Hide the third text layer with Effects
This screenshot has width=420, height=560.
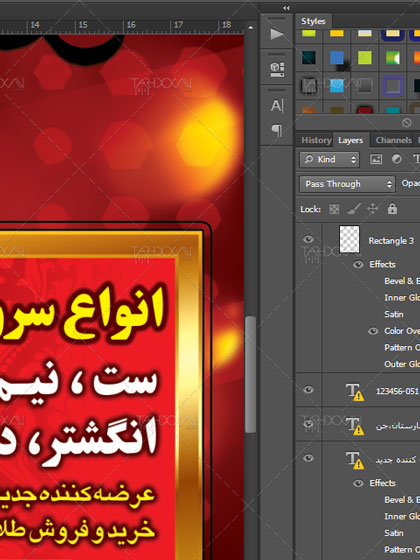(308, 458)
